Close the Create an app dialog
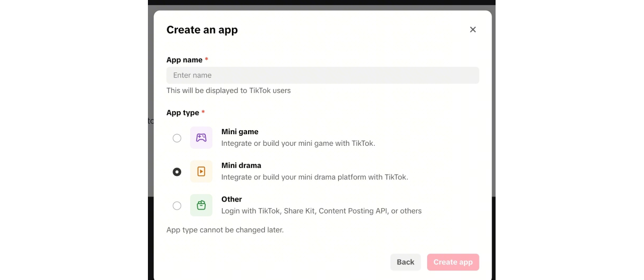644x280 pixels. [x=473, y=30]
